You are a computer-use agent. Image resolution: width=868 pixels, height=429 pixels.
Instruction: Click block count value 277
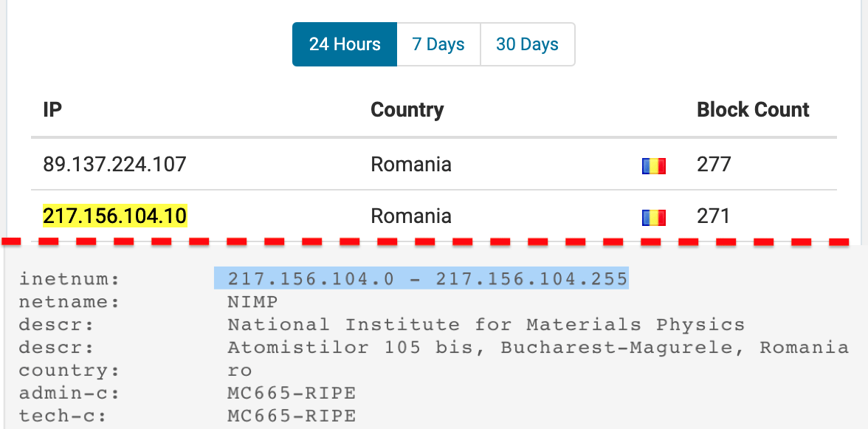pos(714,164)
